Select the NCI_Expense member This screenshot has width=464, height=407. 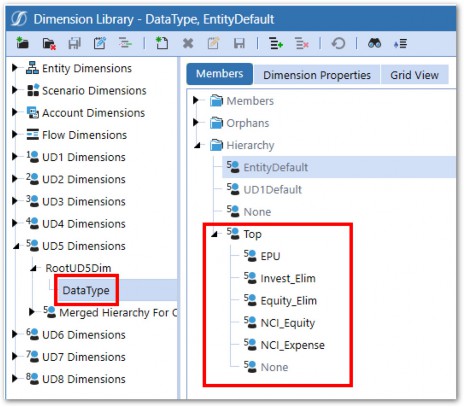click(292, 345)
